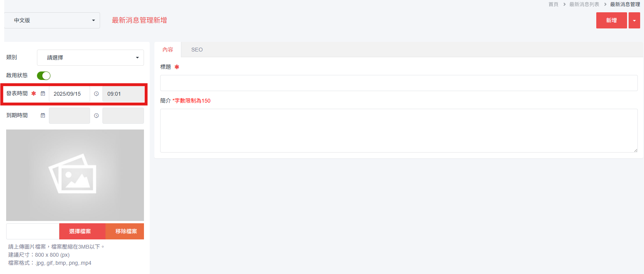Click the 選擇檔案 button
Image resolution: width=644 pixels, height=274 pixels.
point(82,231)
